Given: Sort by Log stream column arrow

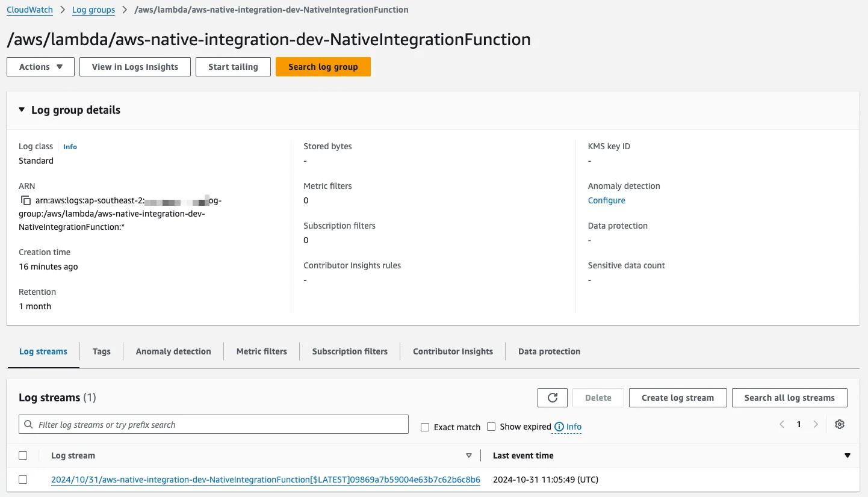Looking at the screenshot, I should [x=469, y=455].
